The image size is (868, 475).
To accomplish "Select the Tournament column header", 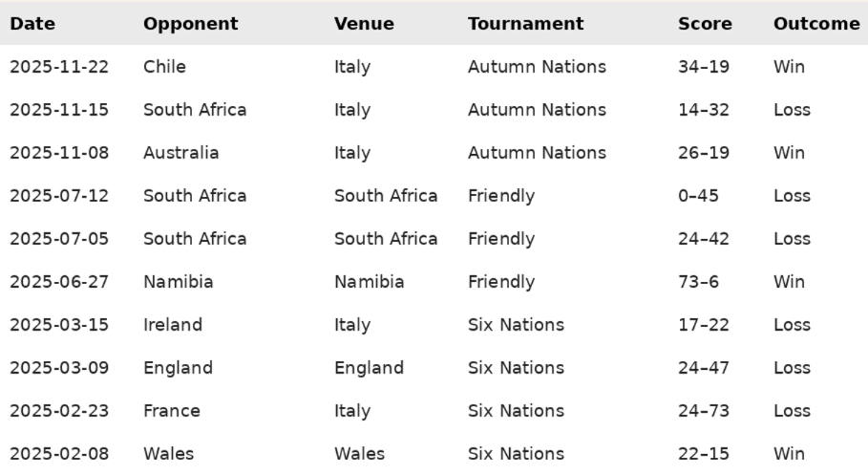I will 525,24.
